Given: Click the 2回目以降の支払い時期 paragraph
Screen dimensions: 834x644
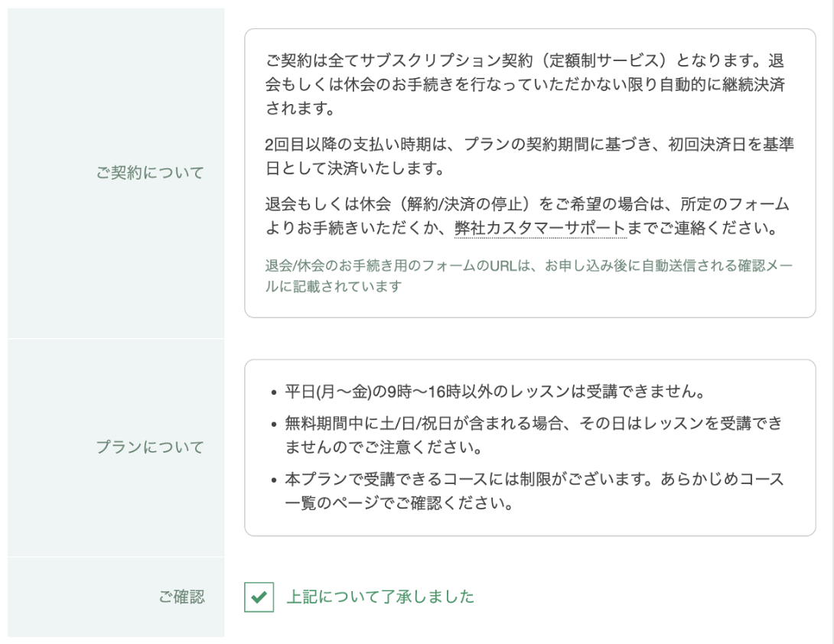Looking at the screenshot, I should point(529,156).
